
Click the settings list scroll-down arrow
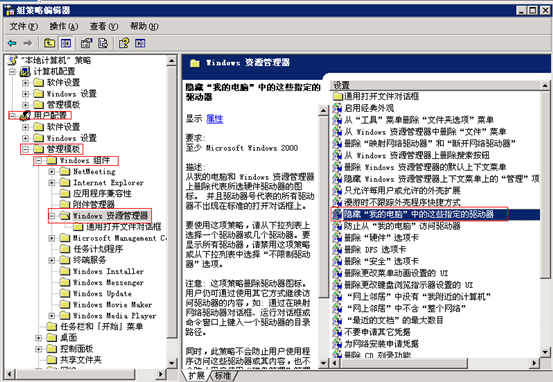click(545, 352)
